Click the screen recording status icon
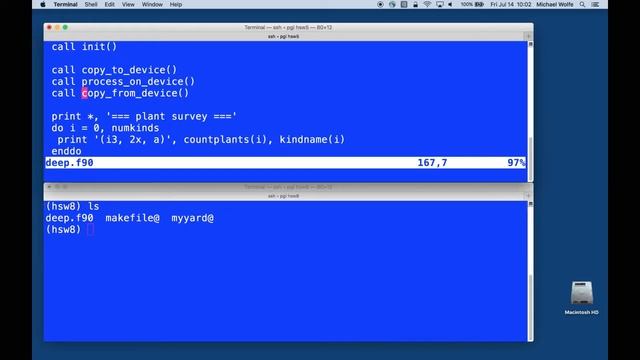640x360 pixels. pos(380,4)
